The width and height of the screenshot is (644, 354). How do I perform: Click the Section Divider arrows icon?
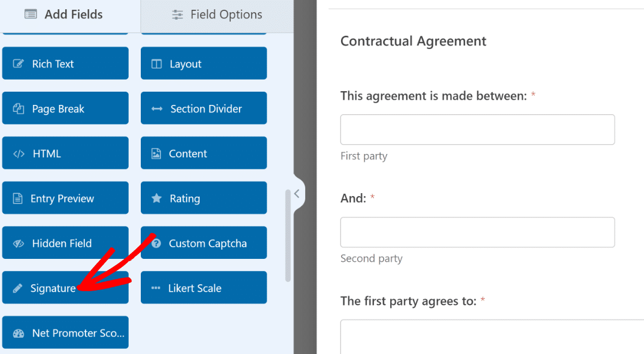156,109
